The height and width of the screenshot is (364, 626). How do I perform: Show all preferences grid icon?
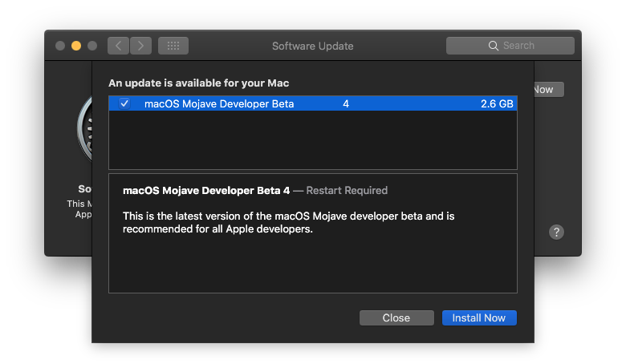(173, 46)
